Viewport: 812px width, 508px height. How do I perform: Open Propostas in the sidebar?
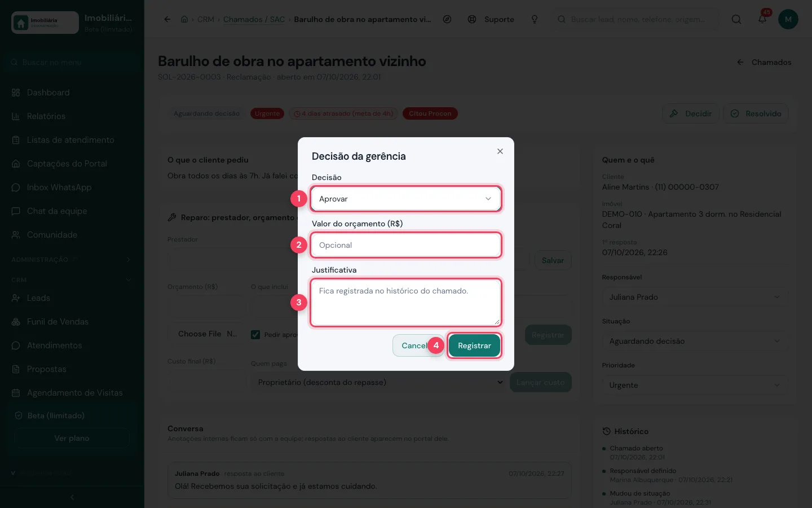point(72,369)
